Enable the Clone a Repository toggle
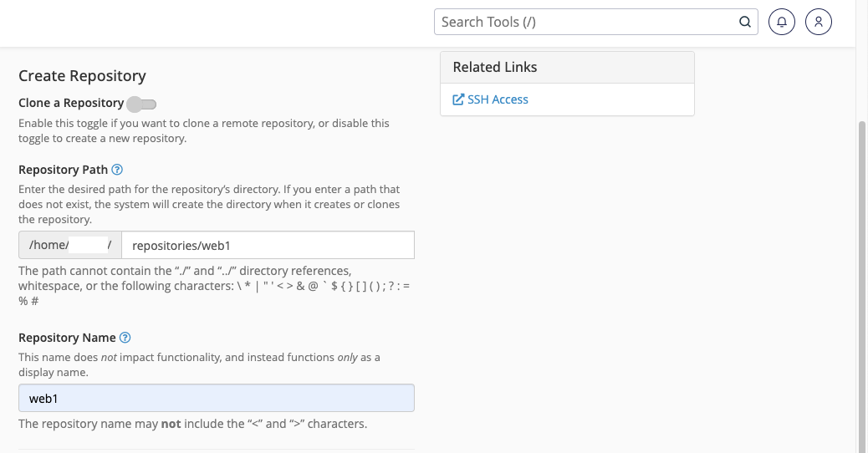This screenshot has width=868, height=453. 142,104
